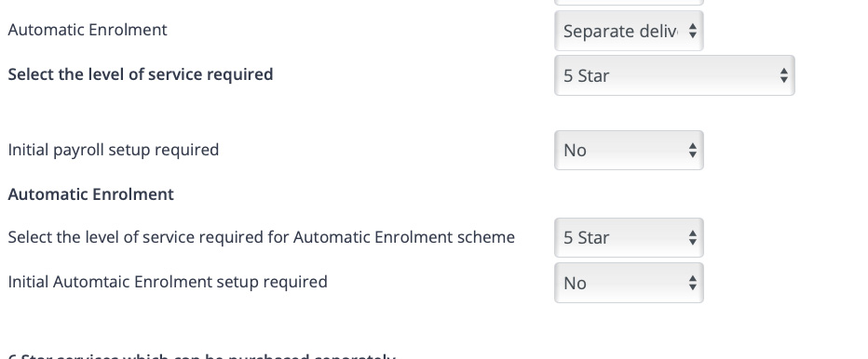Image resolution: width=868 pixels, height=359 pixels.
Task: Click the top 'Automatic Enrolment' label
Action: coord(88,30)
